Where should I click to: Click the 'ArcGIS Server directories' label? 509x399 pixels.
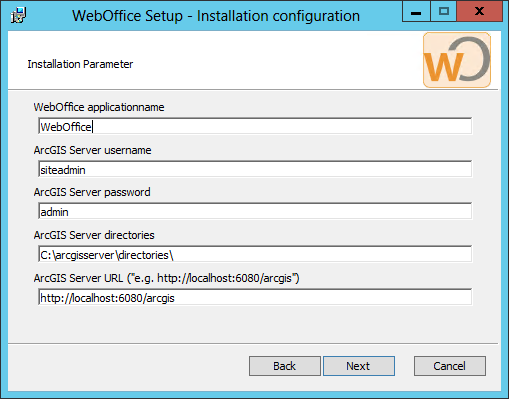(x=94, y=235)
